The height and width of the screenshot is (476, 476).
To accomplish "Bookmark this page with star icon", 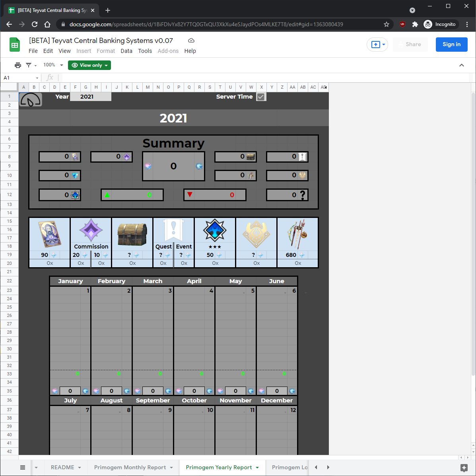I will pos(386,24).
